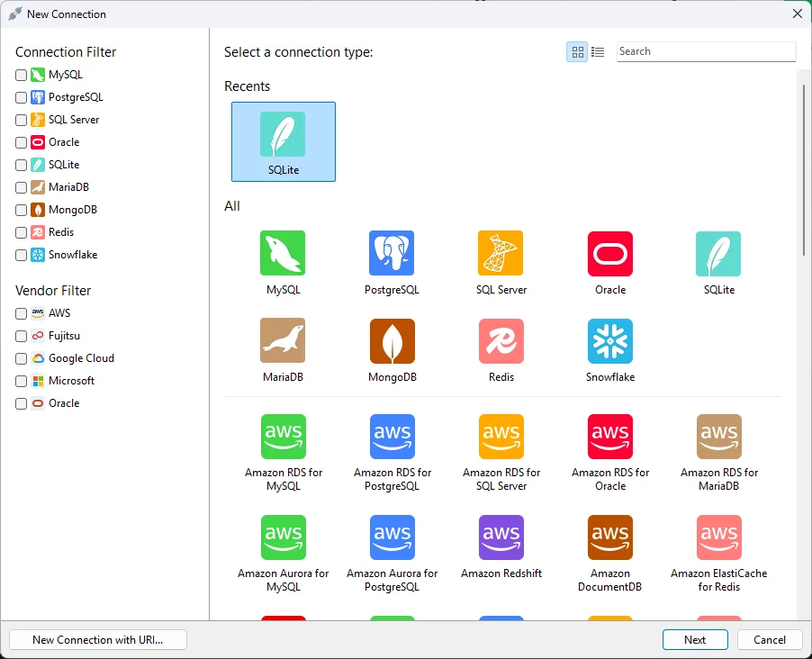The image size is (812, 659).
Task: Select the MongoDB leaf icon
Action: [x=392, y=340]
